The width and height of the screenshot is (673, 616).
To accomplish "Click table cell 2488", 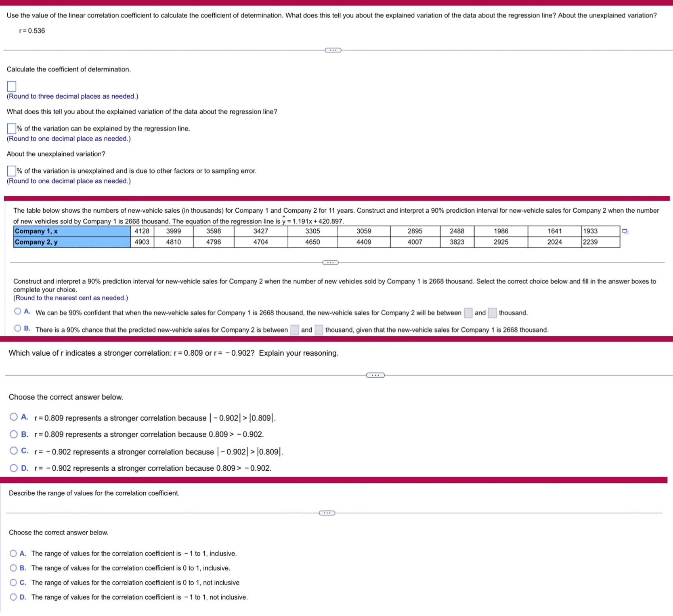I will coord(457,231).
